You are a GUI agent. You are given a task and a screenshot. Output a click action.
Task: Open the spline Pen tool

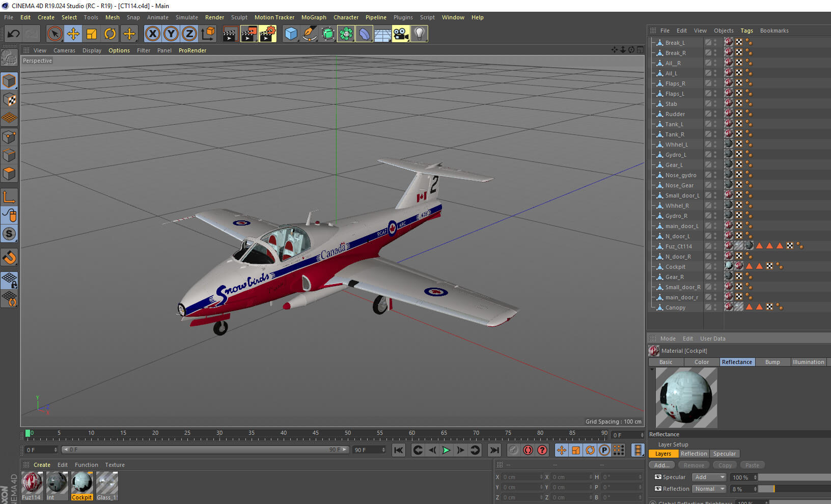pos(309,34)
